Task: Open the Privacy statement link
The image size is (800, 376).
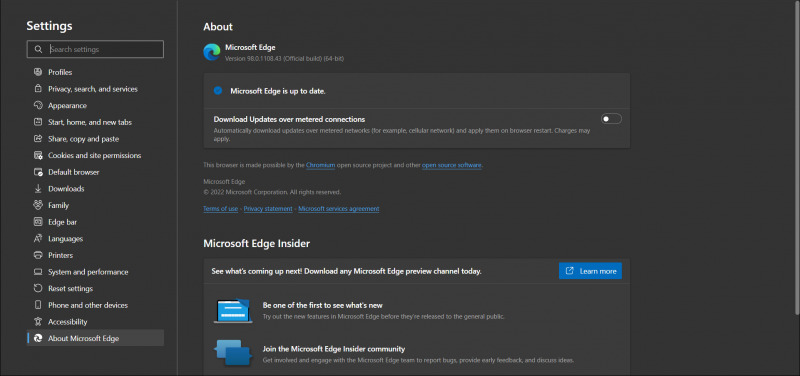Action: coord(268,209)
